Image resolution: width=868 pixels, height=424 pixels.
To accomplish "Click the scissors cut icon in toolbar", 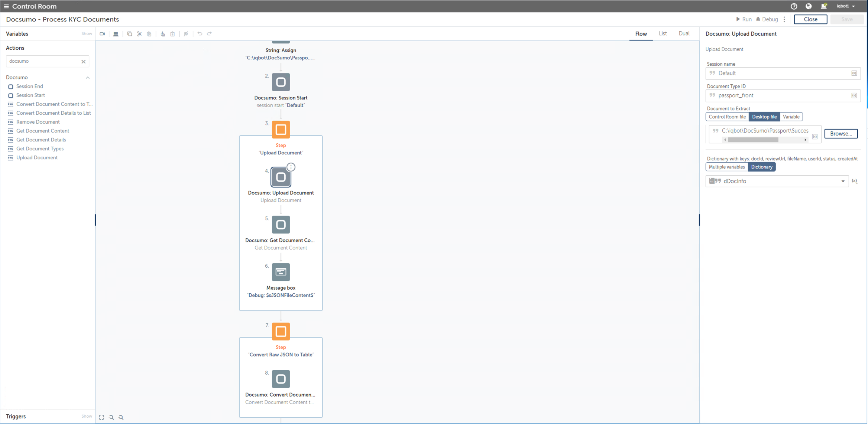I will (139, 34).
